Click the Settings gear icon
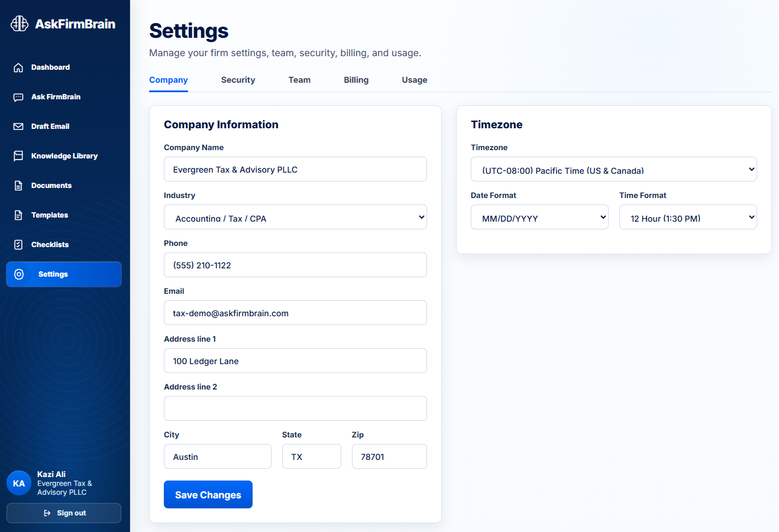Screen dimensions: 779x532 [19, 274]
